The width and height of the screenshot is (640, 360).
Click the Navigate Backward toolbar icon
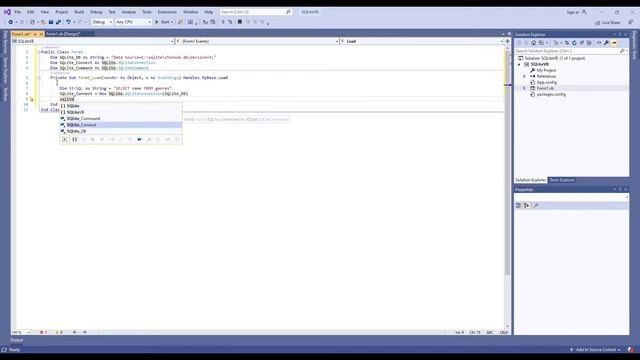(x=11, y=22)
